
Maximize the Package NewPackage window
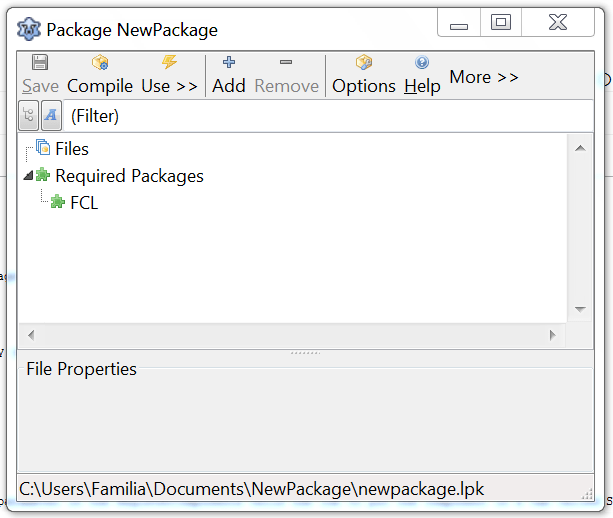(501, 22)
